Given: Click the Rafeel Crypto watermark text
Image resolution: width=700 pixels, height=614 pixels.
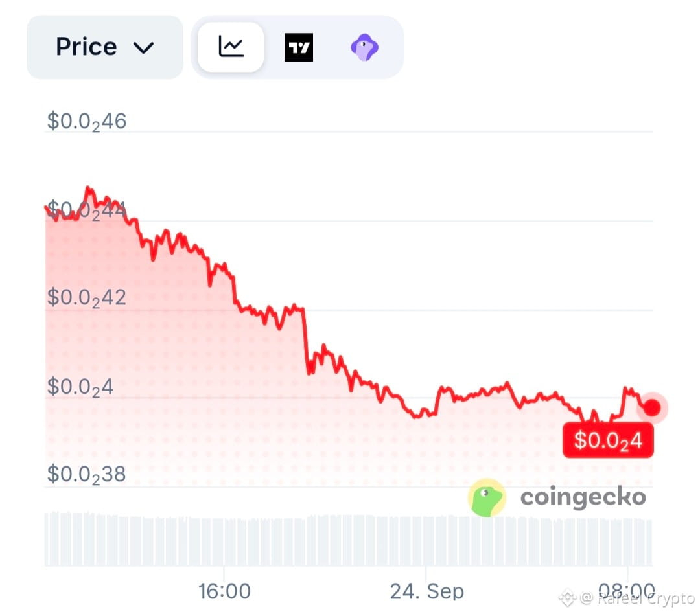Looking at the screenshot, I should point(646,598).
